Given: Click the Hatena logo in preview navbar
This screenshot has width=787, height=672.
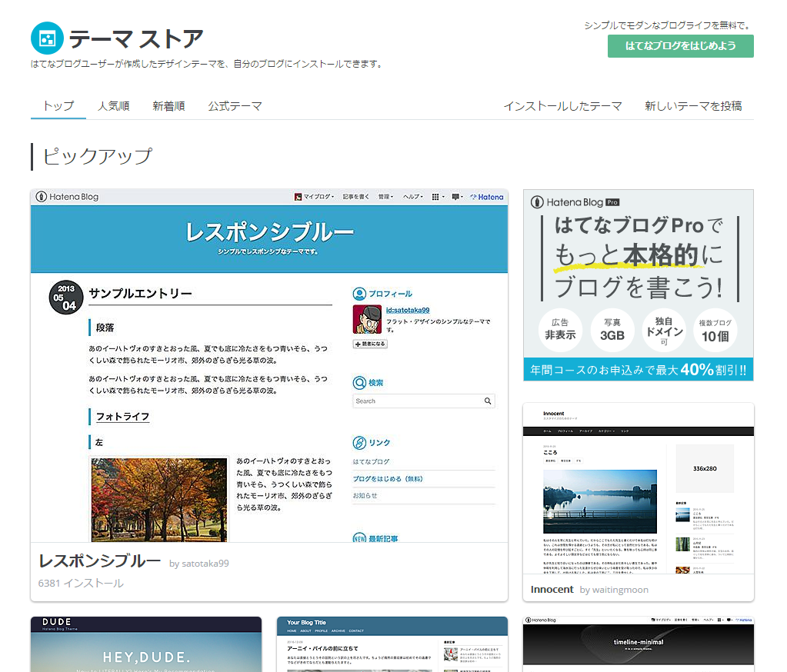Looking at the screenshot, I should pyautogui.click(x=488, y=198).
